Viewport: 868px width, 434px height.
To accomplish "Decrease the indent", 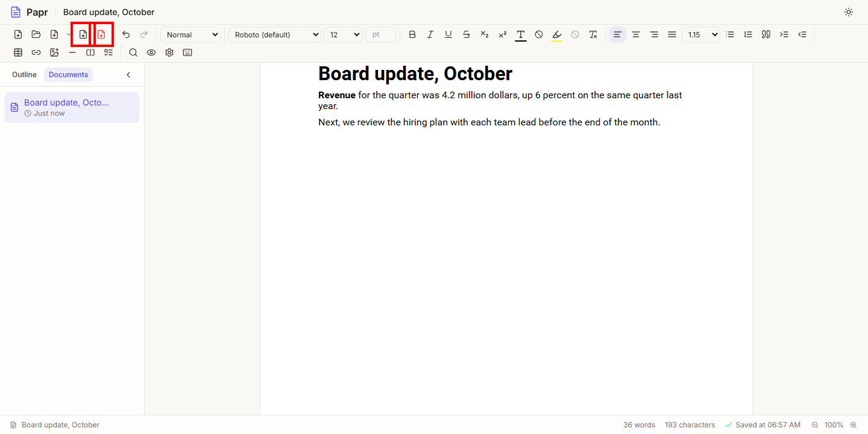I will pos(802,34).
